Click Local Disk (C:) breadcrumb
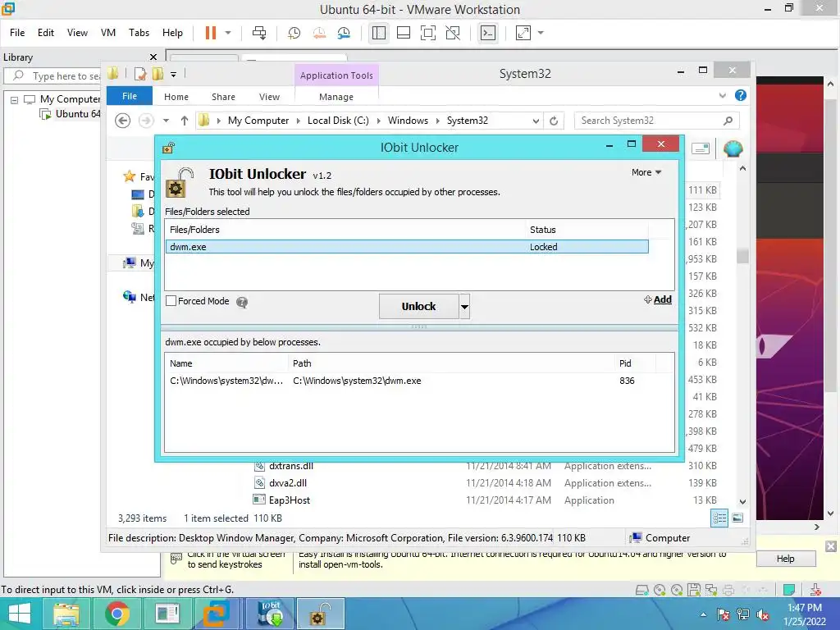The height and width of the screenshot is (630, 840). [x=338, y=121]
